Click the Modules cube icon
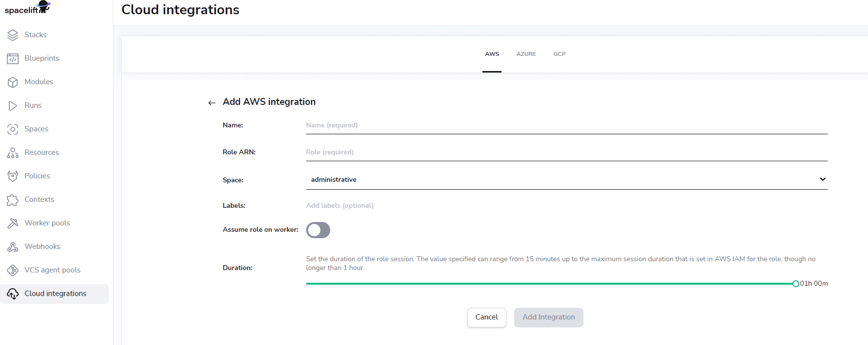This screenshot has width=868, height=345. point(13,82)
